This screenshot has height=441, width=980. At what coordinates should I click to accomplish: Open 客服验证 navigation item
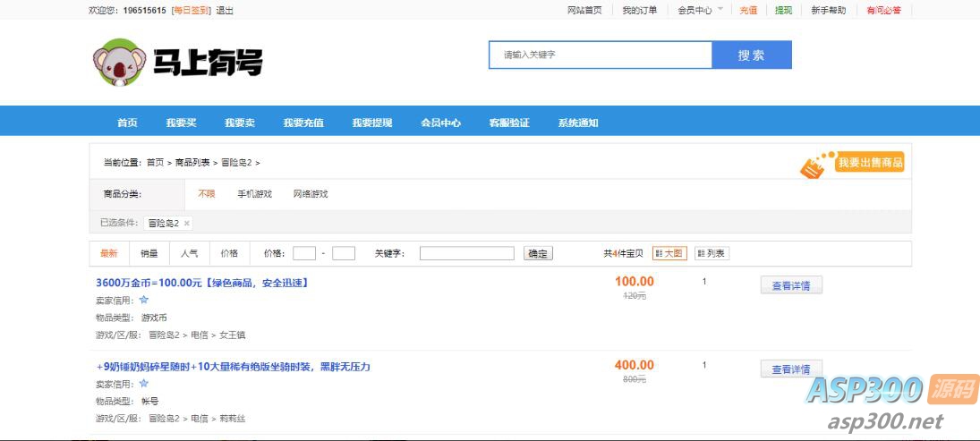point(509,123)
